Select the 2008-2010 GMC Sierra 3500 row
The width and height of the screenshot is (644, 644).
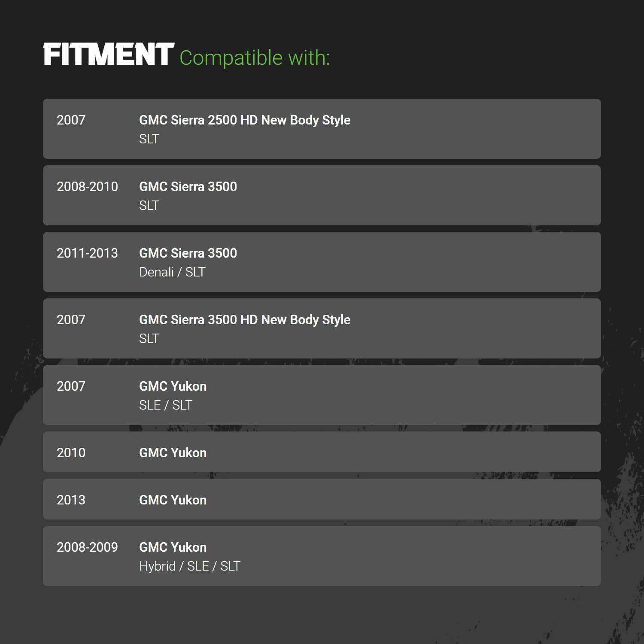(322, 195)
